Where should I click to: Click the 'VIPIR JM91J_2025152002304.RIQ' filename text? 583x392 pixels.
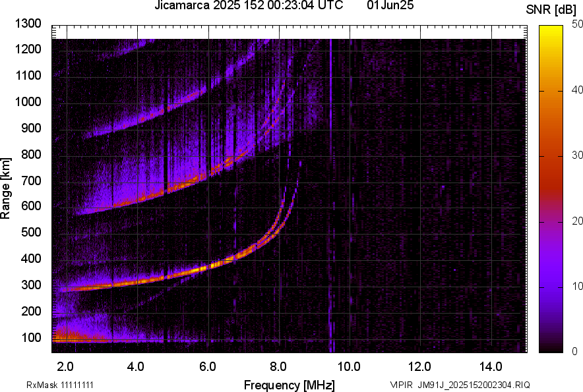[x=460, y=385]
